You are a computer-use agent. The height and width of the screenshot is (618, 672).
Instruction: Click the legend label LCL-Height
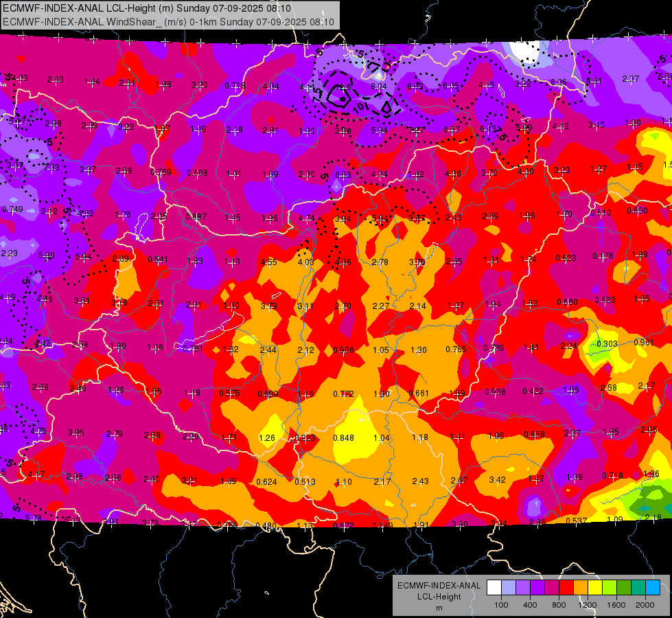click(439, 597)
